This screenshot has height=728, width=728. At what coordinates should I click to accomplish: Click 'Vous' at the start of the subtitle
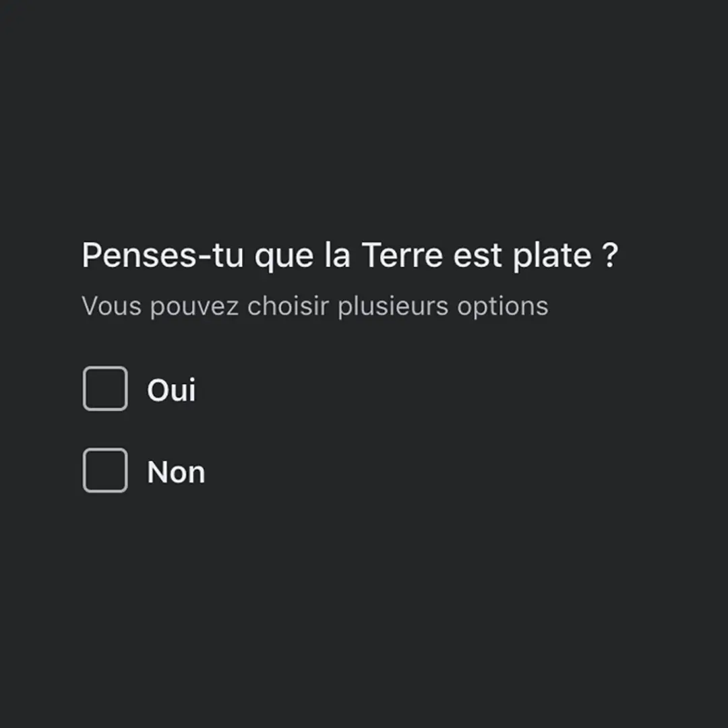(111, 306)
